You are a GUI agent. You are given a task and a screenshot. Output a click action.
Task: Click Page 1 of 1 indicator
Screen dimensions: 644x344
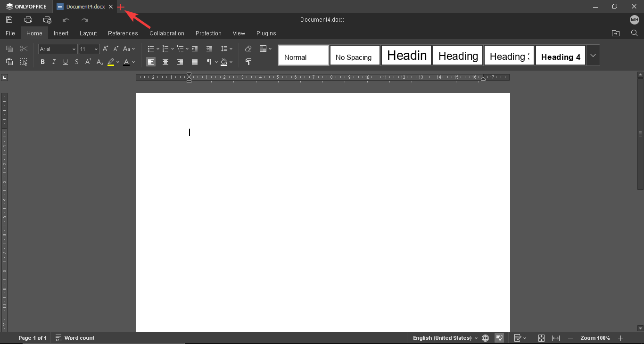click(33, 338)
